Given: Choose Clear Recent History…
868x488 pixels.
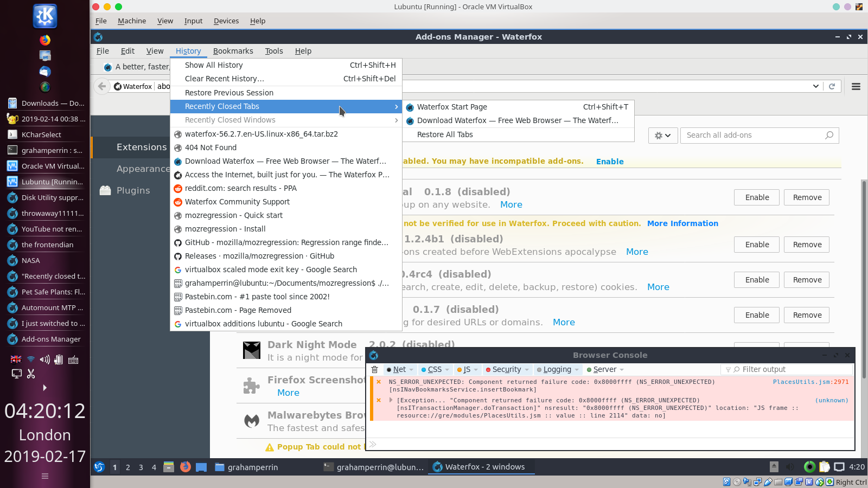Looking at the screenshot, I should pos(286,79).
